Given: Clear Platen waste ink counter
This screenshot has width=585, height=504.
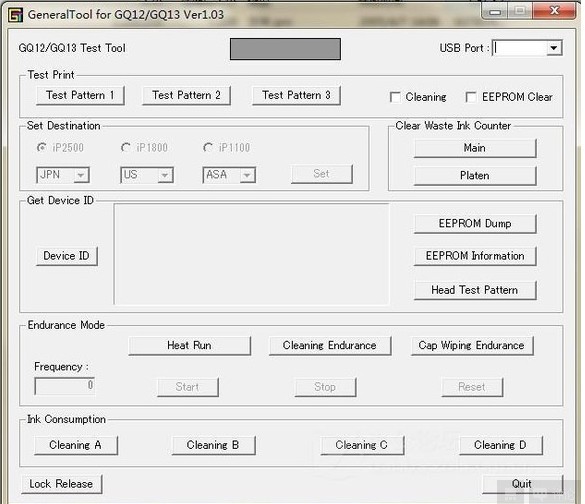Looking at the screenshot, I should coord(475,176).
